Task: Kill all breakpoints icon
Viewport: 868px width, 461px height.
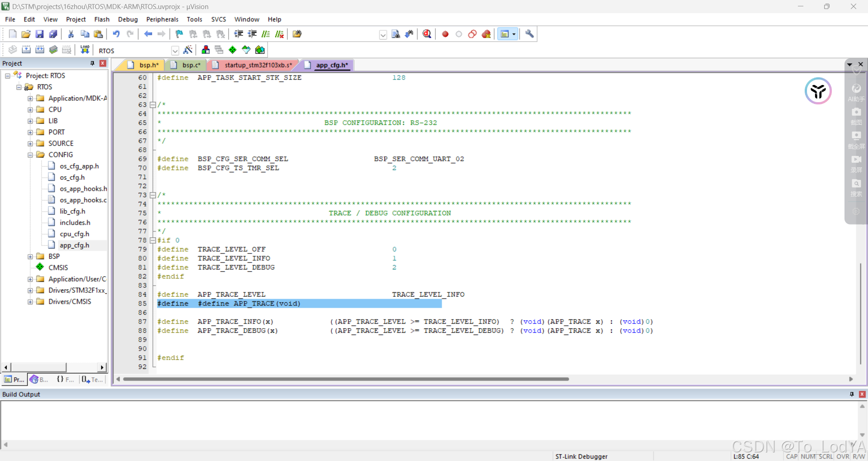Action: tap(486, 34)
